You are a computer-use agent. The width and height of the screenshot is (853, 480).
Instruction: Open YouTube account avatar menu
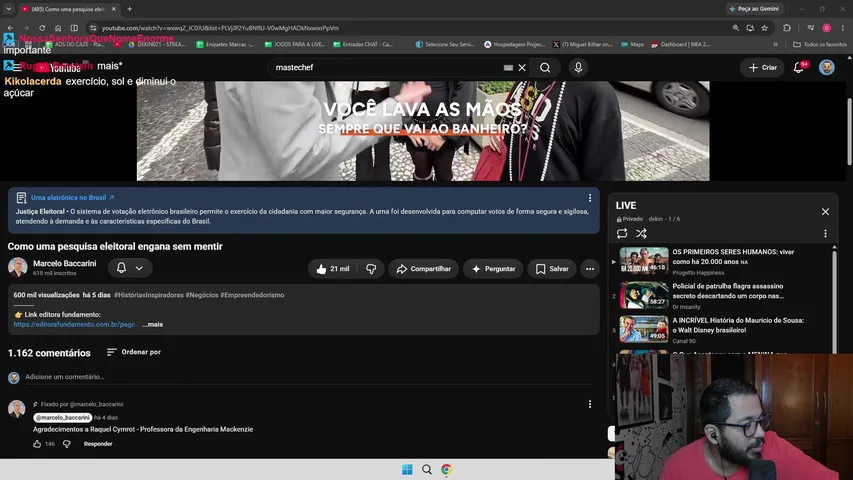(826, 67)
